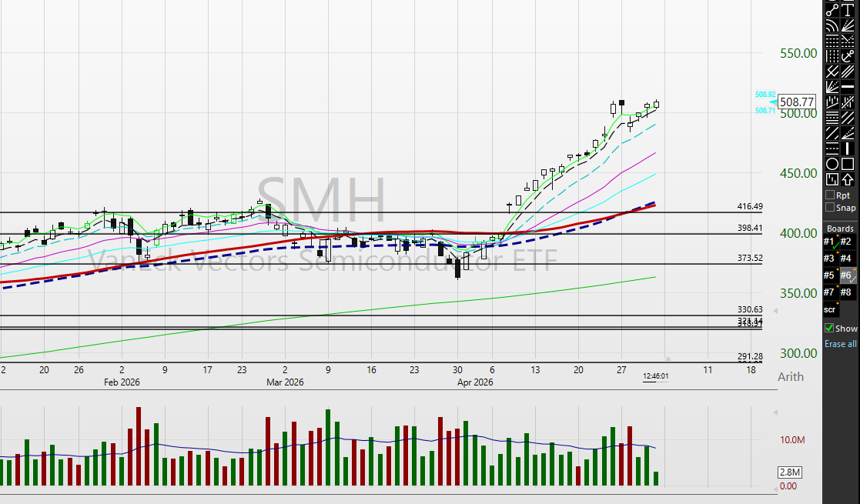Click the 300.00 price axis label

798,353
